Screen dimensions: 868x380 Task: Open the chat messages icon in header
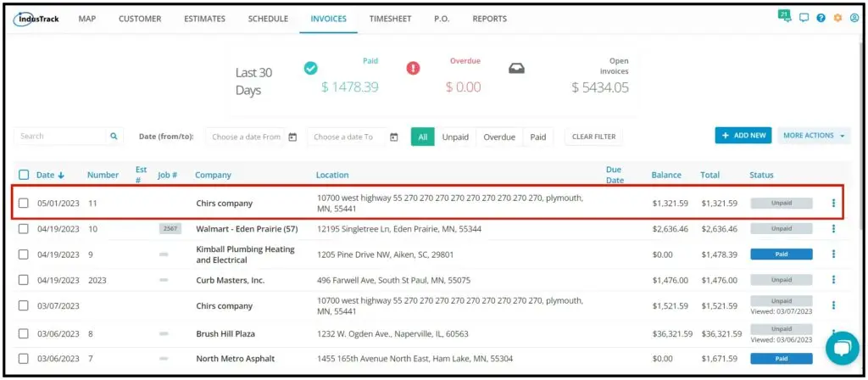[x=804, y=18]
